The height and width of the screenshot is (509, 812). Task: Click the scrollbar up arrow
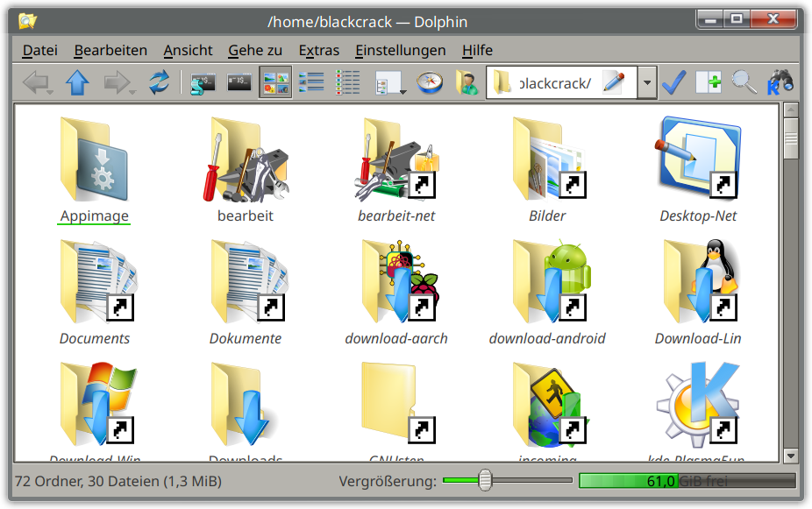coord(790,110)
